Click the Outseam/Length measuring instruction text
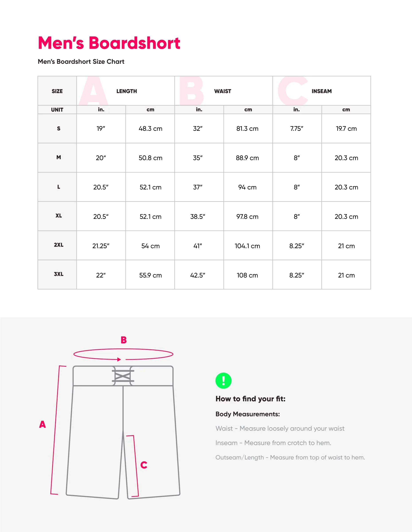 pos(290,457)
